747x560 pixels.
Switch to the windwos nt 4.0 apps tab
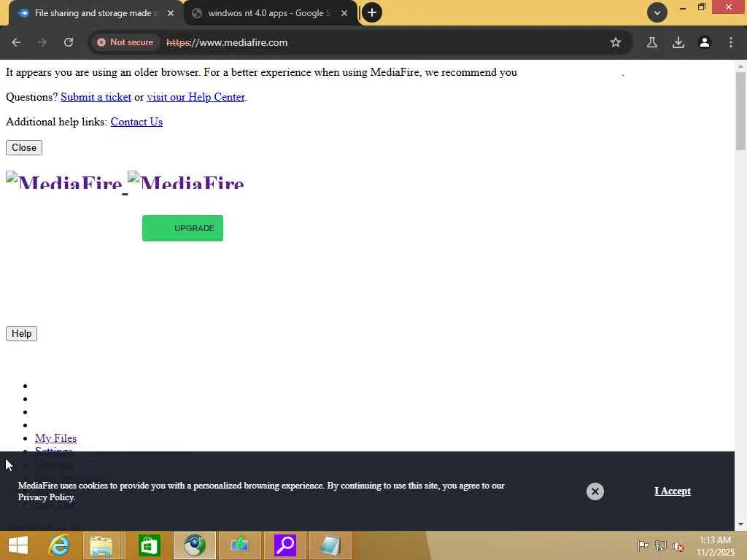coord(269,13)
